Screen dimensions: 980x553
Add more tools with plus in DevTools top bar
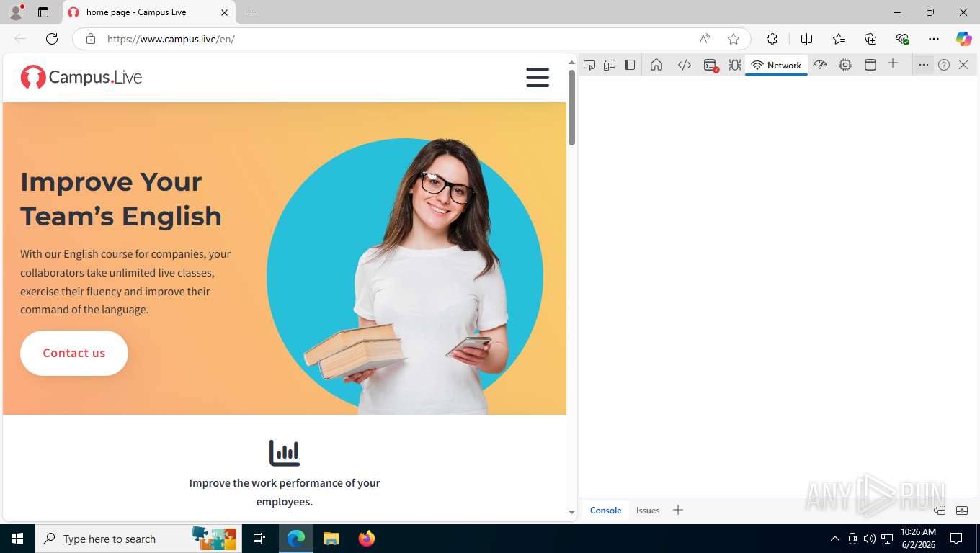click(893, 63)
